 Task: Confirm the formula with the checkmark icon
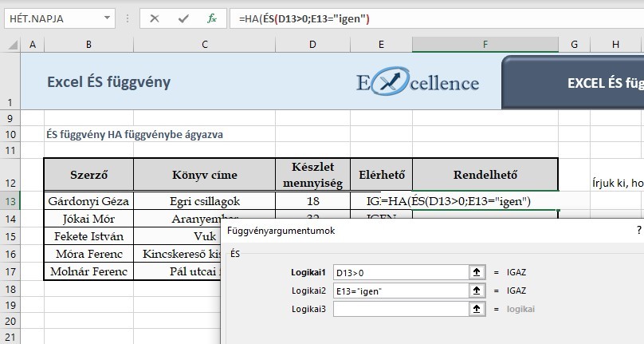point(183,18)
